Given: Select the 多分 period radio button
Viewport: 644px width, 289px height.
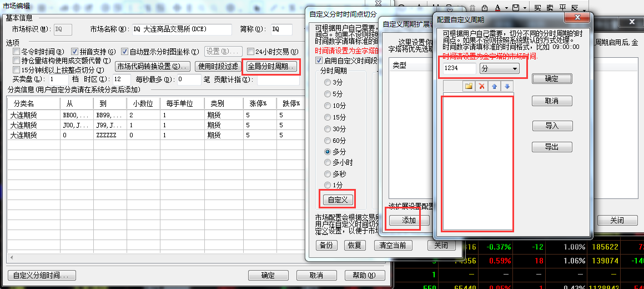Looking at the screenshot, I should (328, 152).
